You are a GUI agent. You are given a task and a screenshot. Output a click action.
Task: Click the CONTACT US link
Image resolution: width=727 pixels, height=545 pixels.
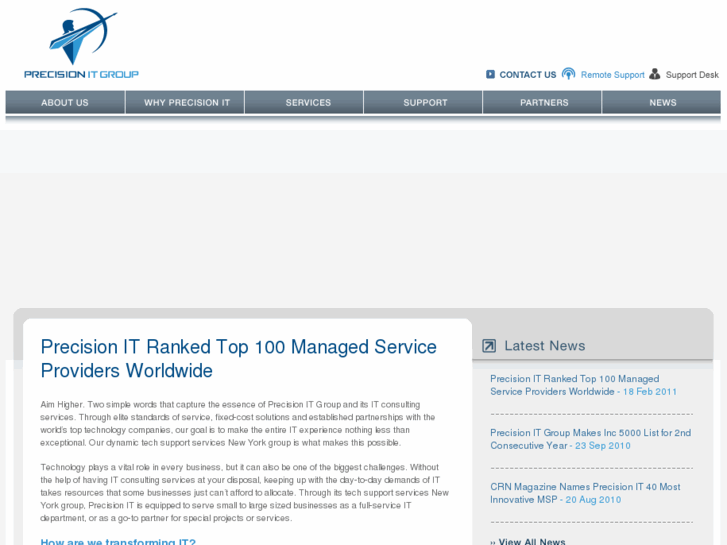click(528, 75)
